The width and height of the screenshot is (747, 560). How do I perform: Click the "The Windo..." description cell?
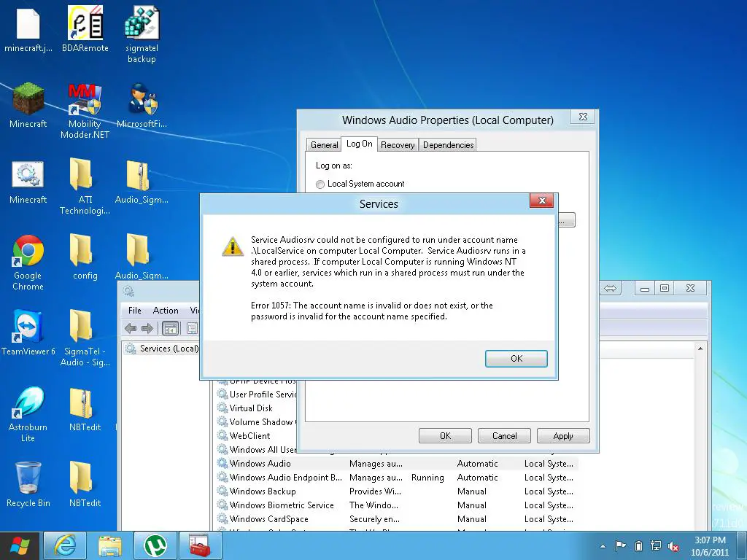click(373, 505)
